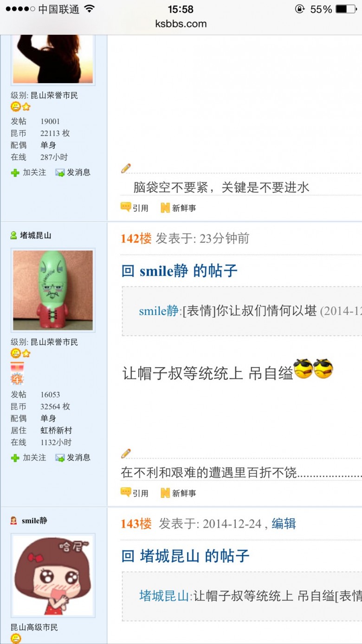Click the envelope 发消息 icon under 堵城昆山
The image size is (362, 644).
pyautogui.click(x=60, y=458)
